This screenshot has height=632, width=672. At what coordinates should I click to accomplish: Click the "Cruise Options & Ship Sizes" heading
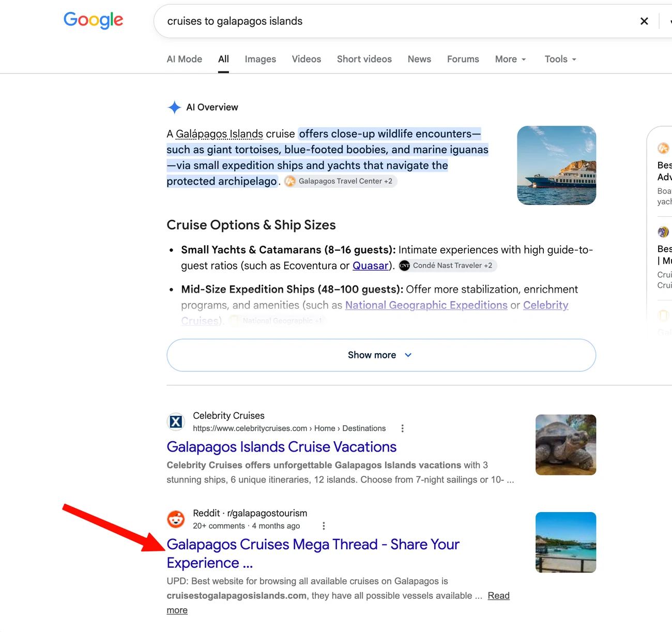[251, 225]
